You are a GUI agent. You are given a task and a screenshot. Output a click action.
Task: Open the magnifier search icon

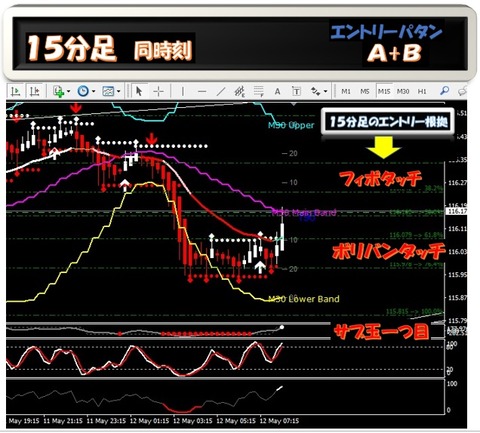click(x=444, y=91)
